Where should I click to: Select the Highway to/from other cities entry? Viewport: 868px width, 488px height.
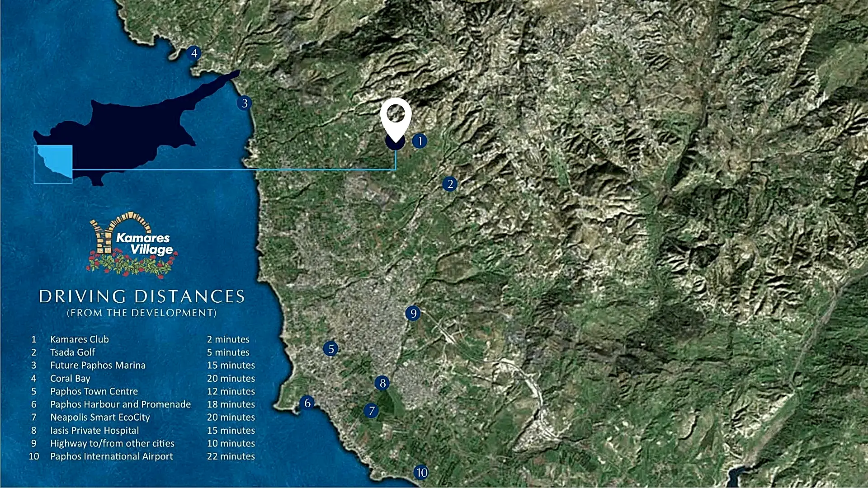point(112,443)
